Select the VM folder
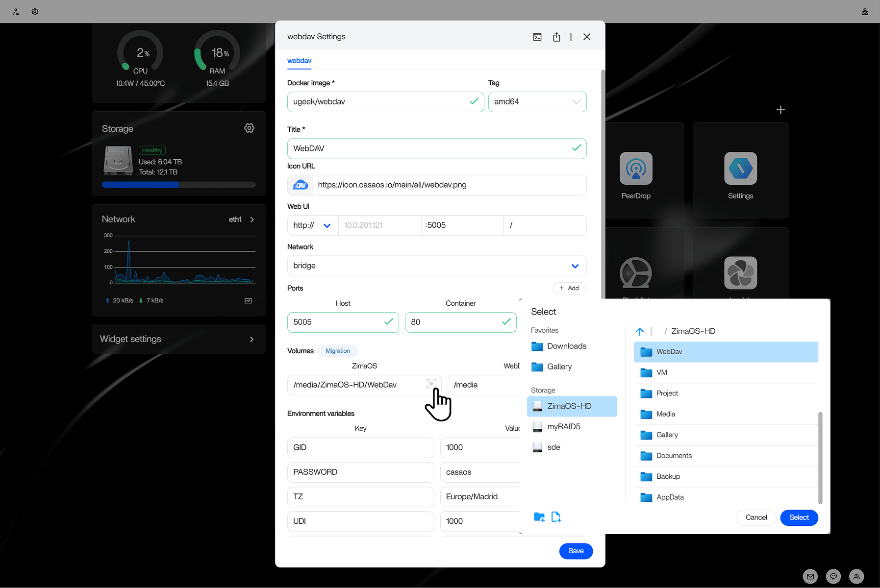Viewport: 880px width, 588px height. [726, 372]
